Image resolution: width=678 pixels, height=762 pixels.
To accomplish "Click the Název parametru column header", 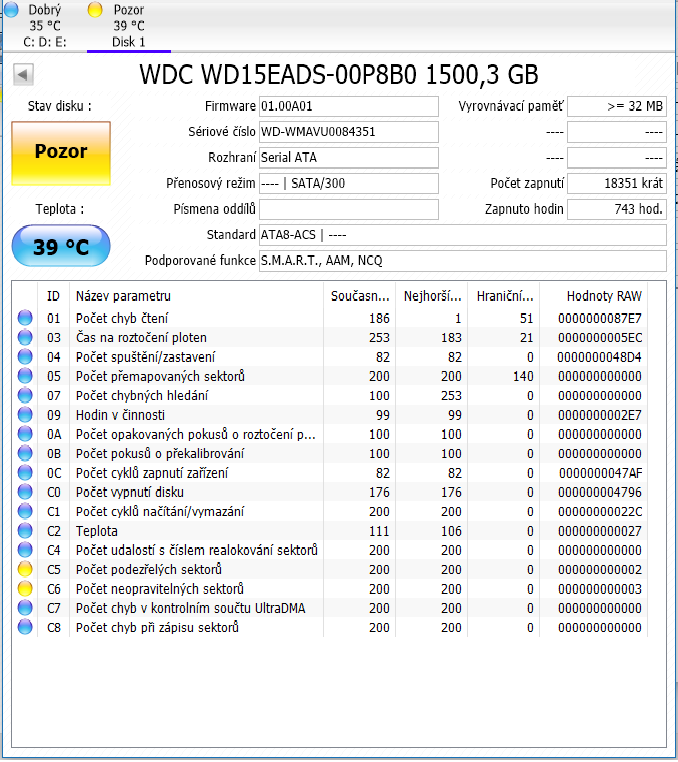I will point(196,296).
